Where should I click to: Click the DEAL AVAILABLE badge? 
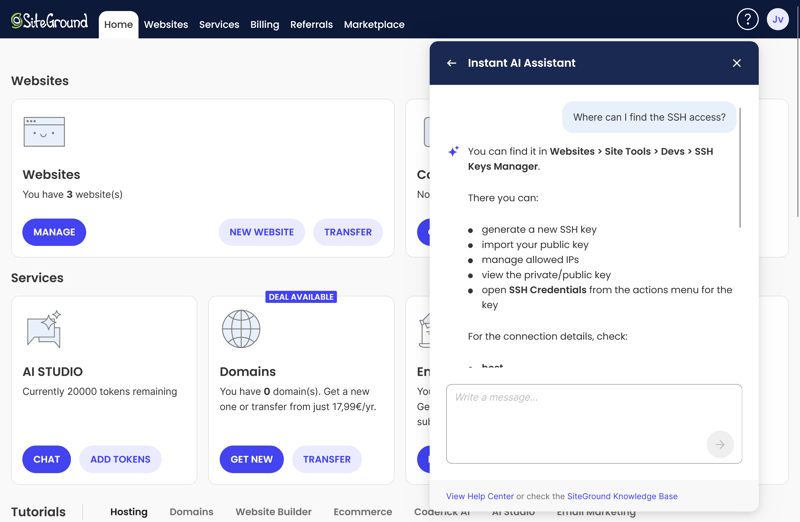pyautogui.click(x=301, y=297)
